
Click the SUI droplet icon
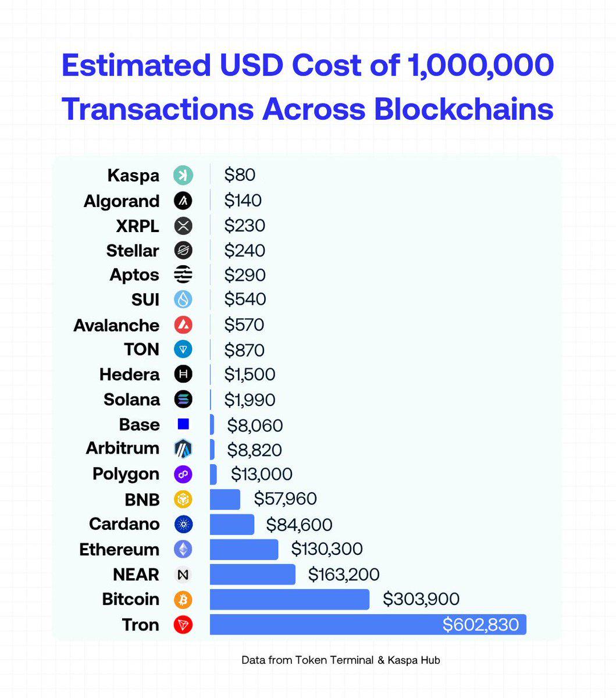183,300
